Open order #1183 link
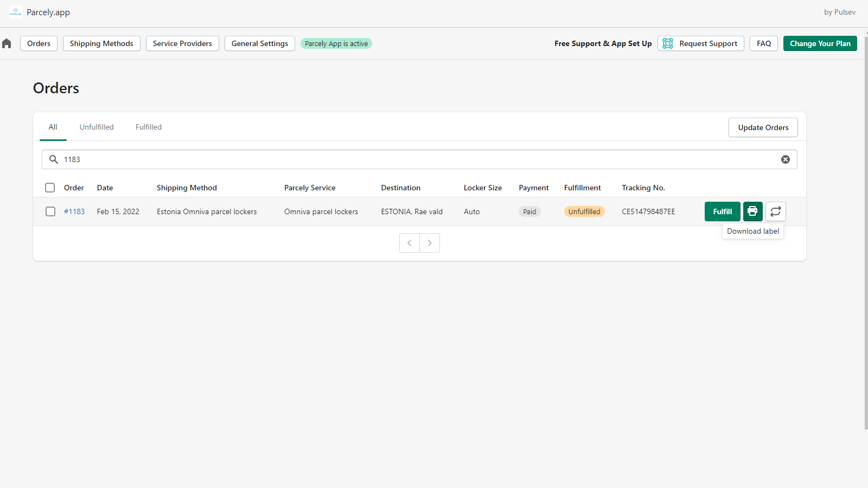868x488 pixels. (74, 211)
